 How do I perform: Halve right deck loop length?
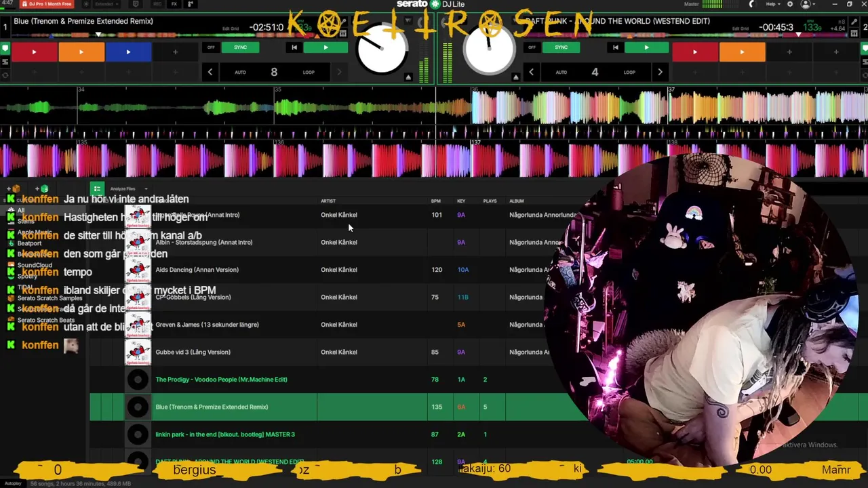pyautogui.click(x=532, y=72)
